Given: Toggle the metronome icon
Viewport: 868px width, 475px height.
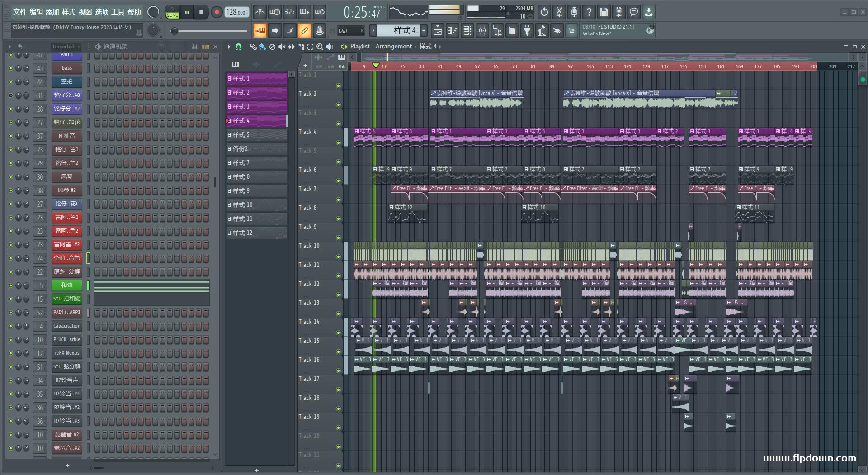Looking at the screenshot, I should tap(259, 12).
